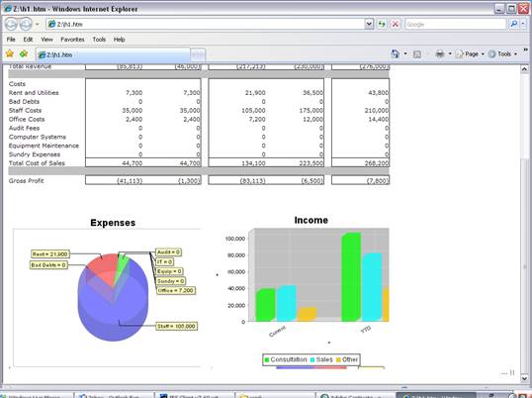Screen dimensions: 532x398
Task: Click the 'Sundry = 0' pie label
Action: (x=171, y=281)
